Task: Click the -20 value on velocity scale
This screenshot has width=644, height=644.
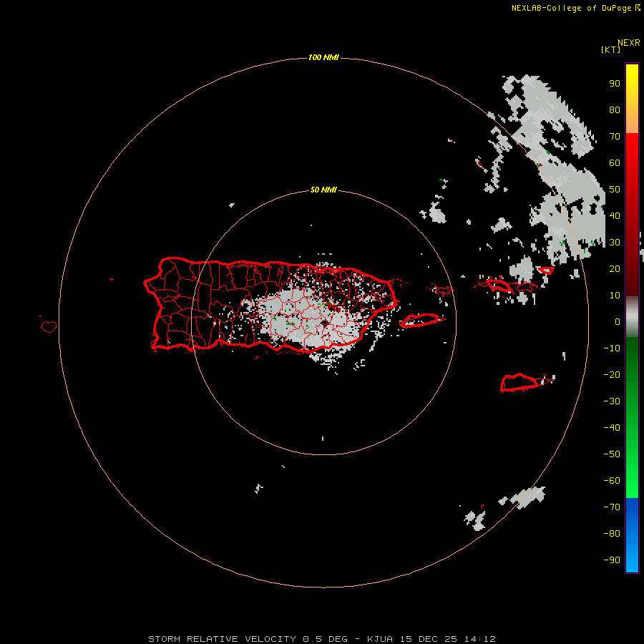Action: [x=612, y=374]
